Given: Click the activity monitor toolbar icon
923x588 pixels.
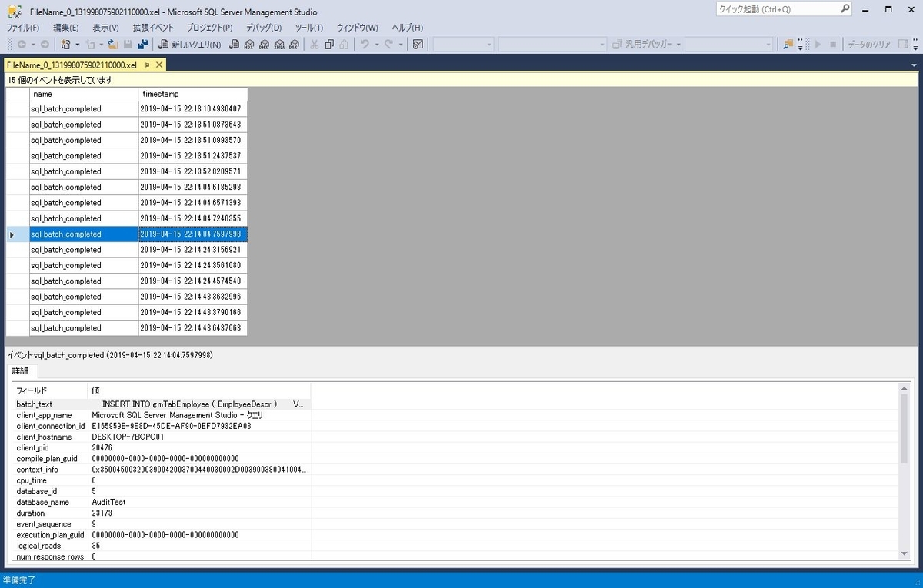Looking at the screenshot, I should coord(418,45).
